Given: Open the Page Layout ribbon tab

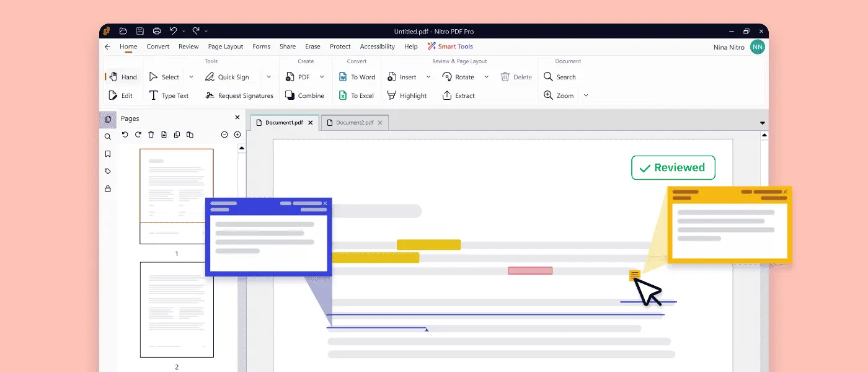Looking at the screenshot, I should pyautogui.click(x=226, y=46).
